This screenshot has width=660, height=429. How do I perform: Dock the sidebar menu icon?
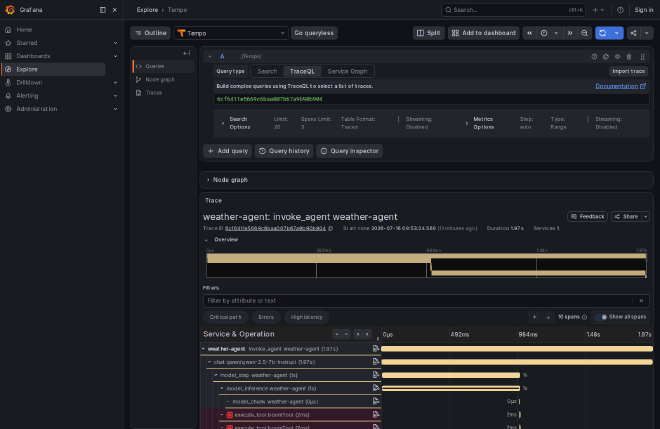coord(103,10)
